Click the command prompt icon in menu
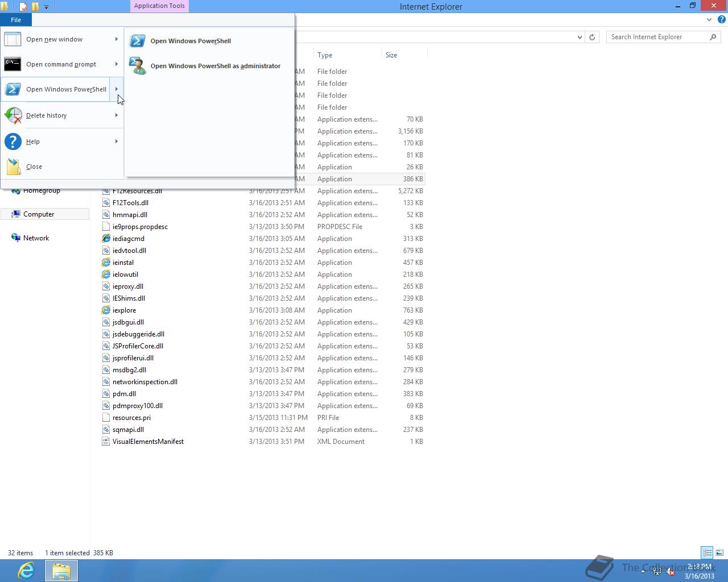Image resolution: width=728 pixels, height=582 pixels. tap(13, 64)
